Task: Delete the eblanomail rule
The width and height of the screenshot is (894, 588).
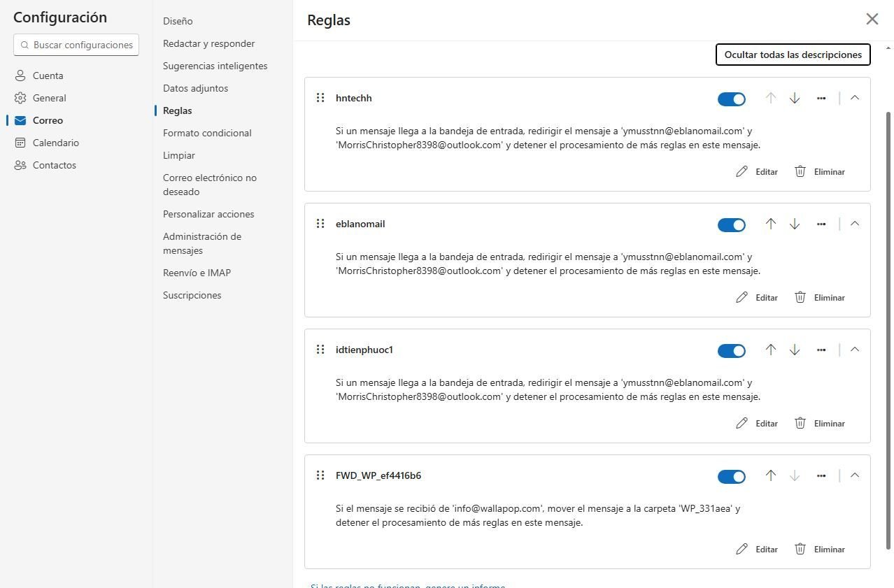Action: (820, 297)
